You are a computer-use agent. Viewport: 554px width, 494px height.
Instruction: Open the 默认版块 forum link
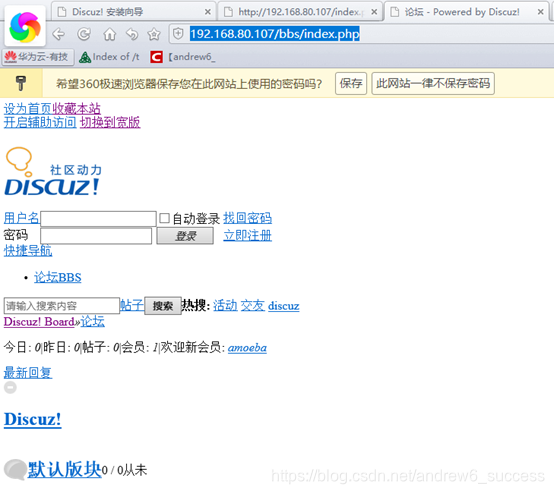(x=65, y=469)
